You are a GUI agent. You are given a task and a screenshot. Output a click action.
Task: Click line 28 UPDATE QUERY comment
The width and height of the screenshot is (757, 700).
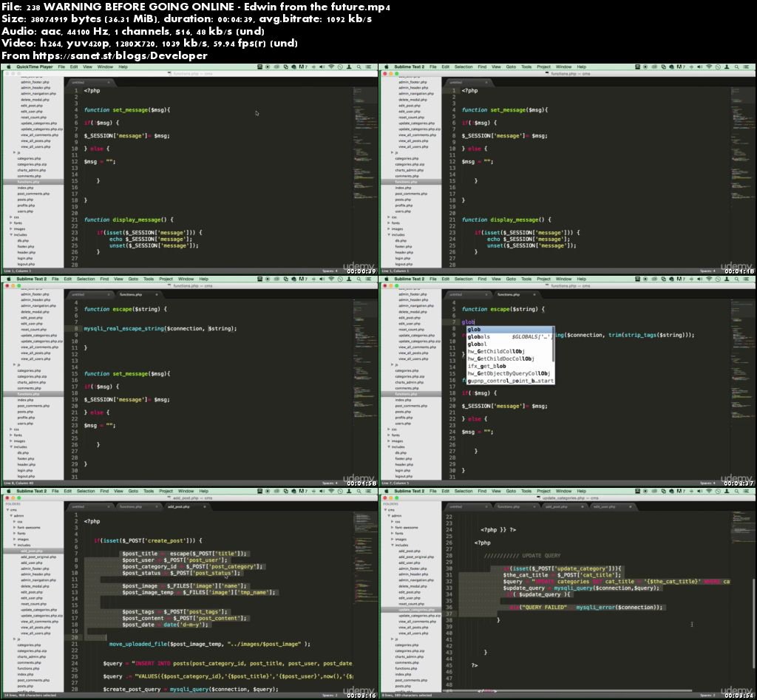[x=523, y=556]
